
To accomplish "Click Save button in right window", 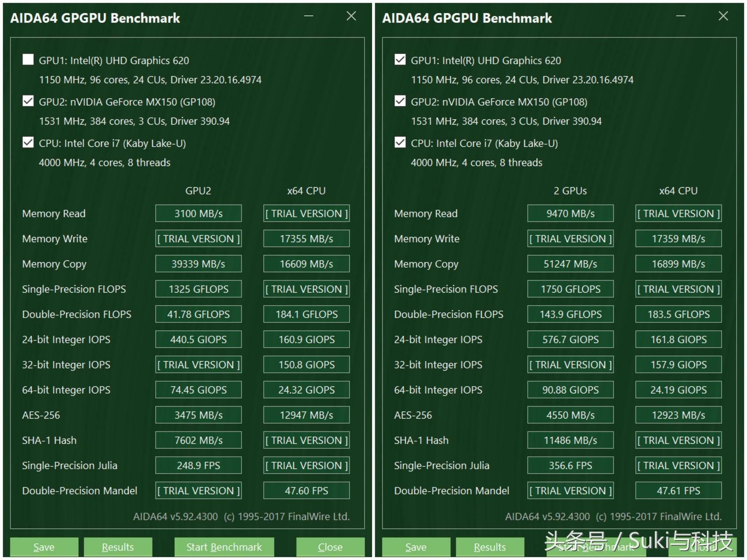I will tap(416, 547).
